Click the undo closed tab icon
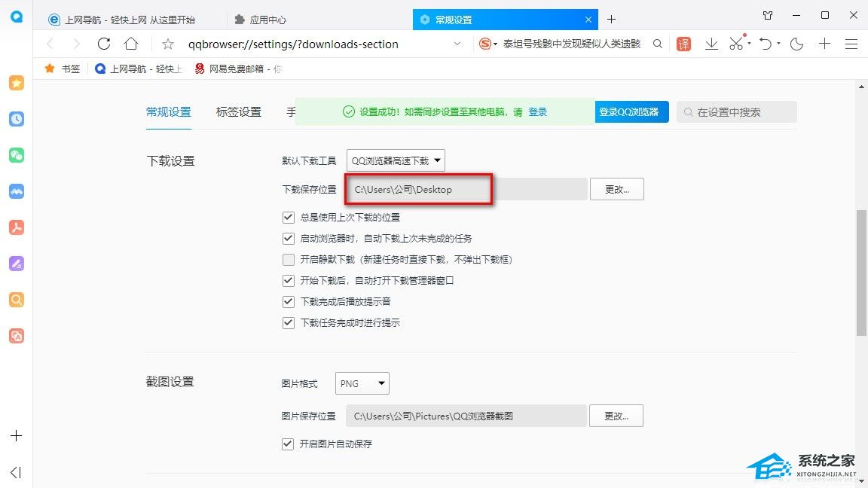 766,44
